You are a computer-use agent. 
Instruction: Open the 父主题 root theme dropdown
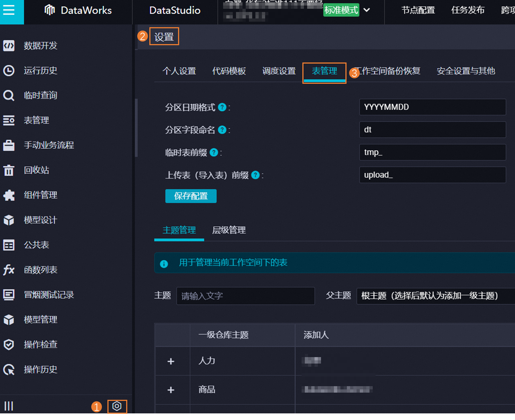pos(436,296)
